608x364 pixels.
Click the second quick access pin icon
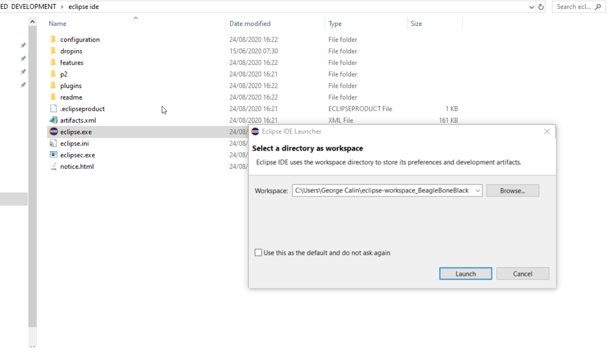click(23, 58)
